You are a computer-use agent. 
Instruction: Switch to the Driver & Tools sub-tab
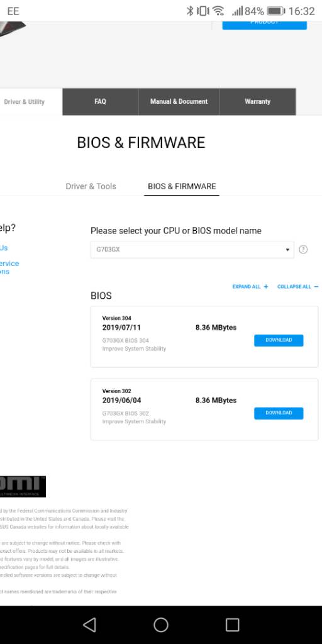point(91,186)
